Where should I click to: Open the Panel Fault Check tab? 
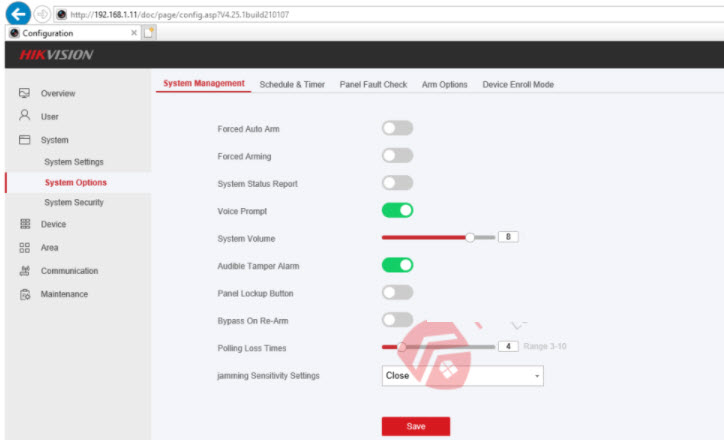pos(373,85)
